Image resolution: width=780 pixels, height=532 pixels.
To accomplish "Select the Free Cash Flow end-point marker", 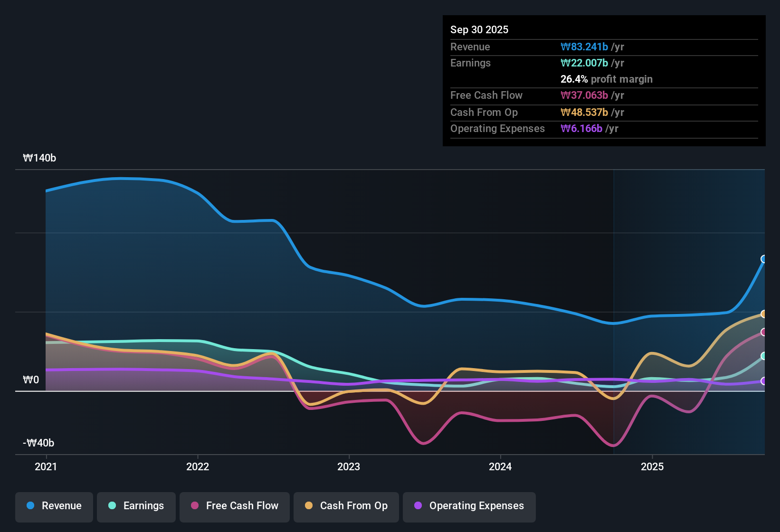I will click(764, 332).
